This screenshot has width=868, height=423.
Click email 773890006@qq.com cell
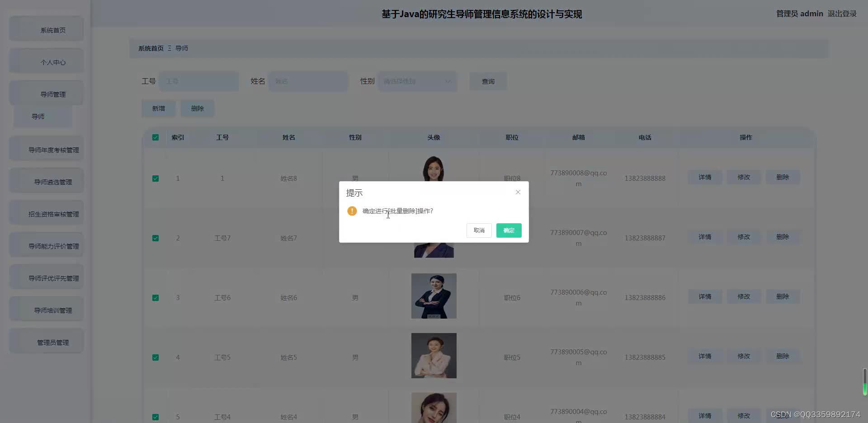578,298
